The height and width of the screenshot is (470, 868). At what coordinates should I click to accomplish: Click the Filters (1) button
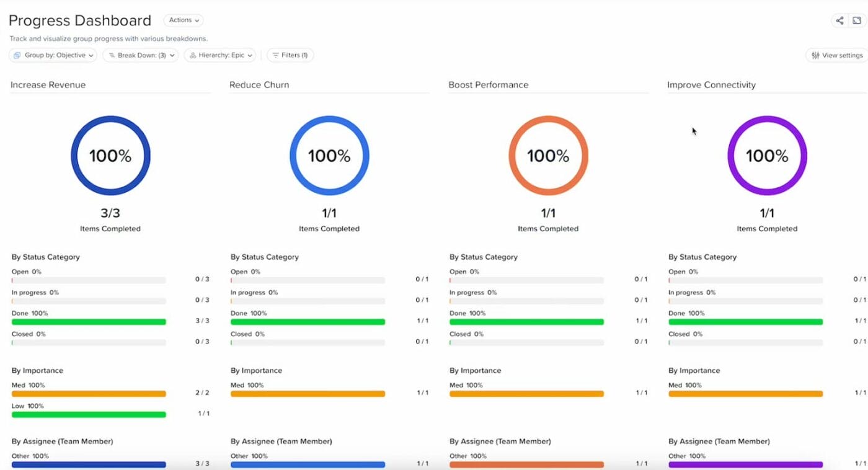pos(290,55)
